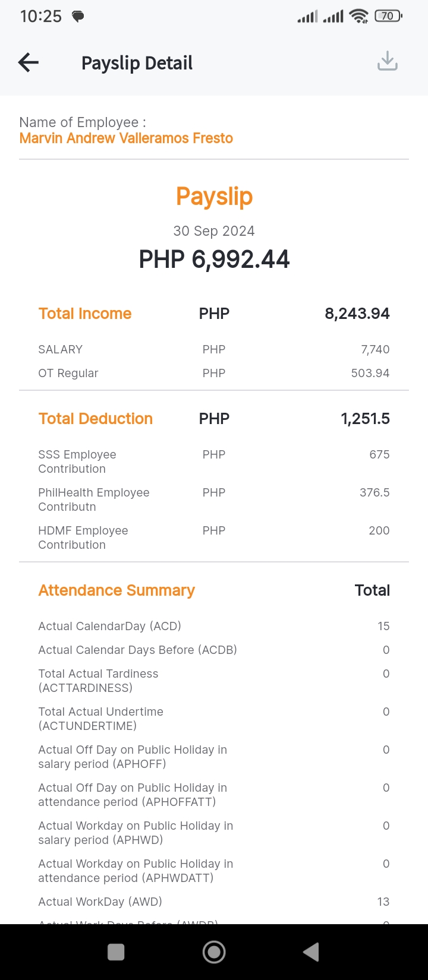
Task: Select the SALARY income row
Action: click(214, 349)
